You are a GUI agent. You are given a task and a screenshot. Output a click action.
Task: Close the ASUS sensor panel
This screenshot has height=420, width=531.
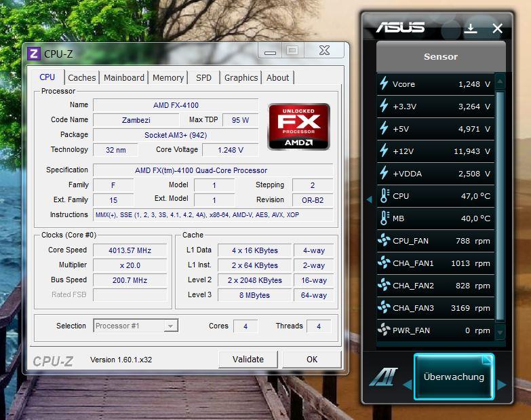pyautogui.click(x=498, y=28)
